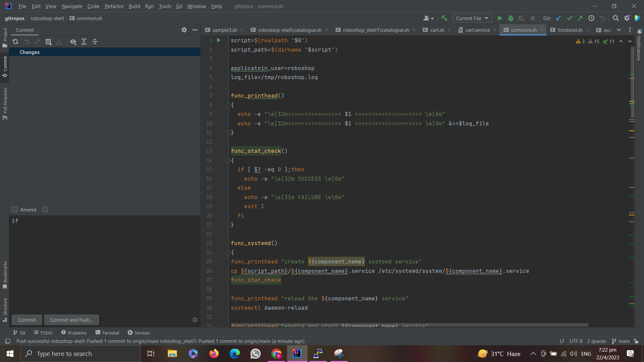Enable the Amend checkbox
This screenshot has width=644, height=362.
(x=14, y=209)
